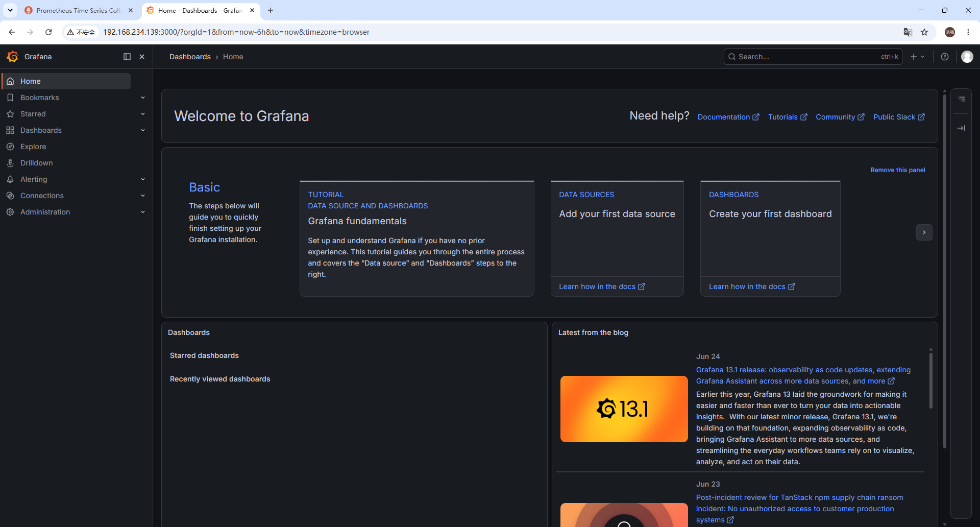
Task: Click Recently viewed dashboards heading
Action: (220, 379)
